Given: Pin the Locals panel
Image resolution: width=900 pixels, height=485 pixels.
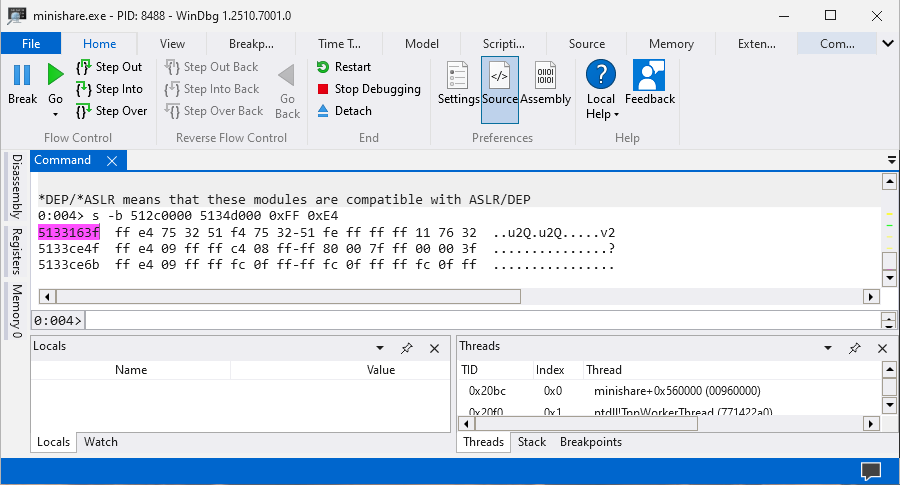Looking at the screenshot, I should tap(407, 348).
